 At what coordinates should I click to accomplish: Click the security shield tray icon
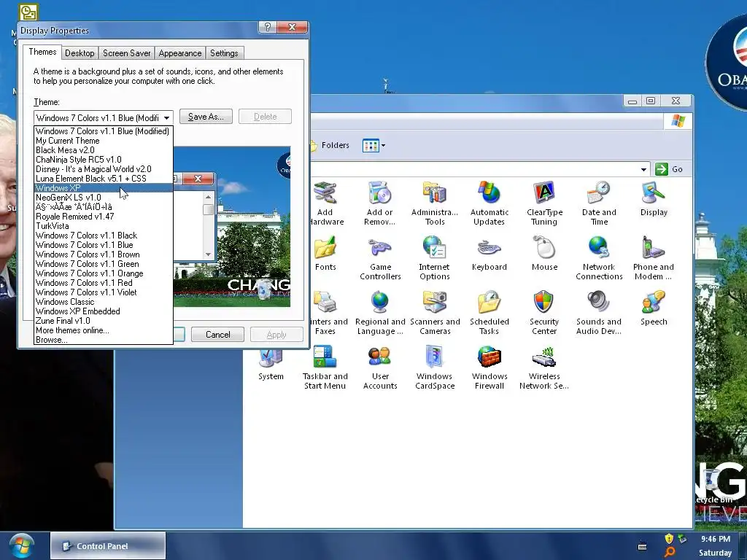click(x=670, y=539)
